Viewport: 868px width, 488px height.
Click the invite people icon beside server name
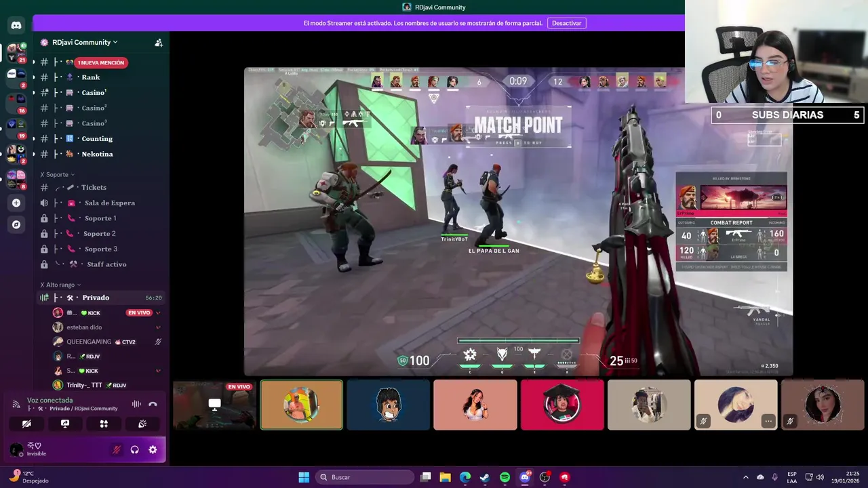click(x=159, y=42)
